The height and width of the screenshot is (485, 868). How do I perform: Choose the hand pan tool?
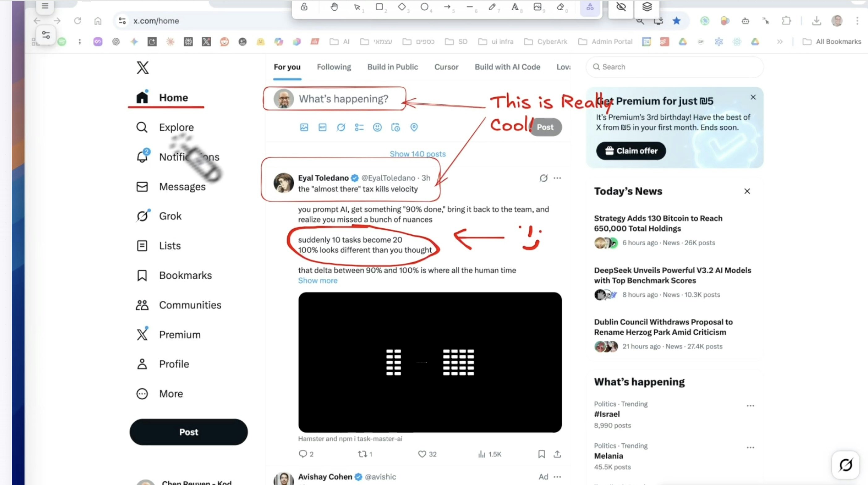pyautogui.click(x=334, y=7)
